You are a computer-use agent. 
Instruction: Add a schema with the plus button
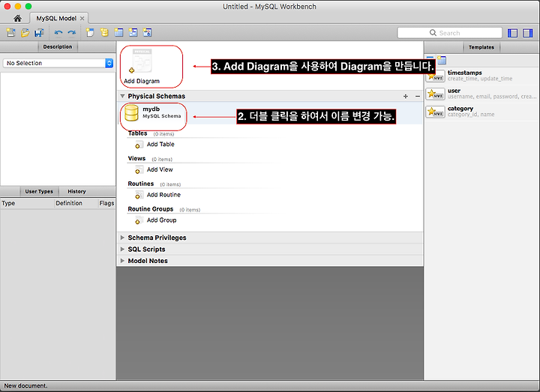point(406,97)
